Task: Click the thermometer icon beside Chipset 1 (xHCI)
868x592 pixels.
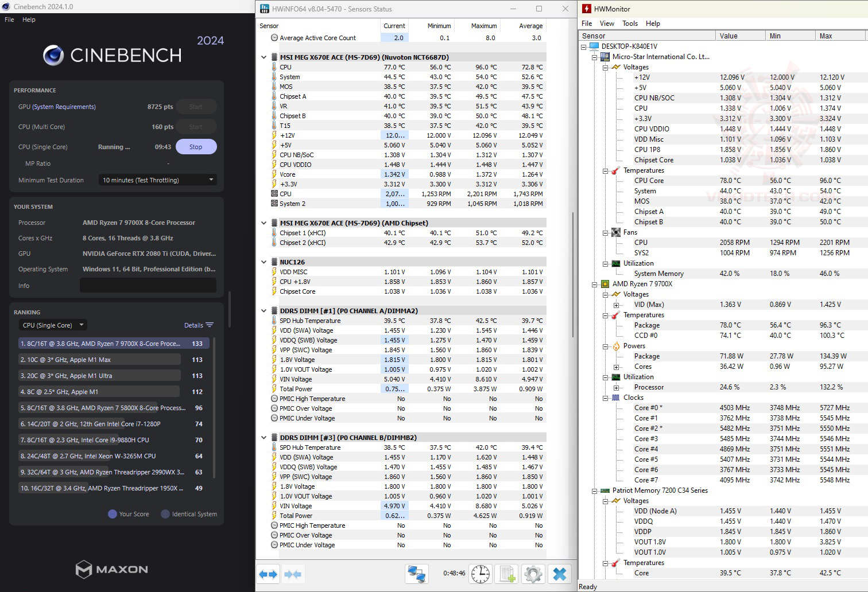Action: 274,233
